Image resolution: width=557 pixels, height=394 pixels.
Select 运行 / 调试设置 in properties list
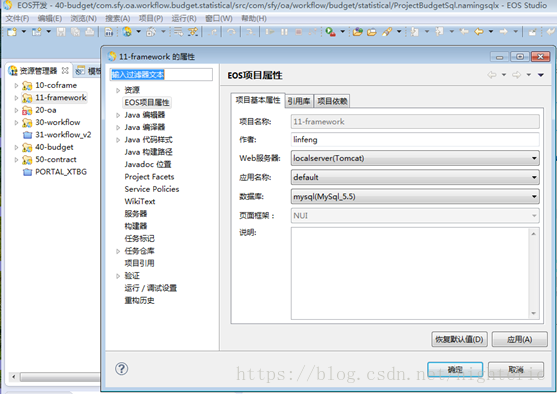point(151,288)
